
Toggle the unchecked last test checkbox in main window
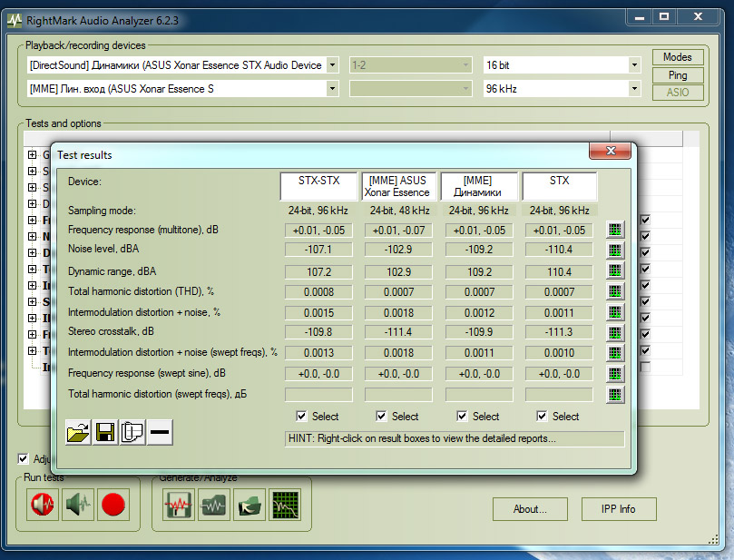(645, 367)
